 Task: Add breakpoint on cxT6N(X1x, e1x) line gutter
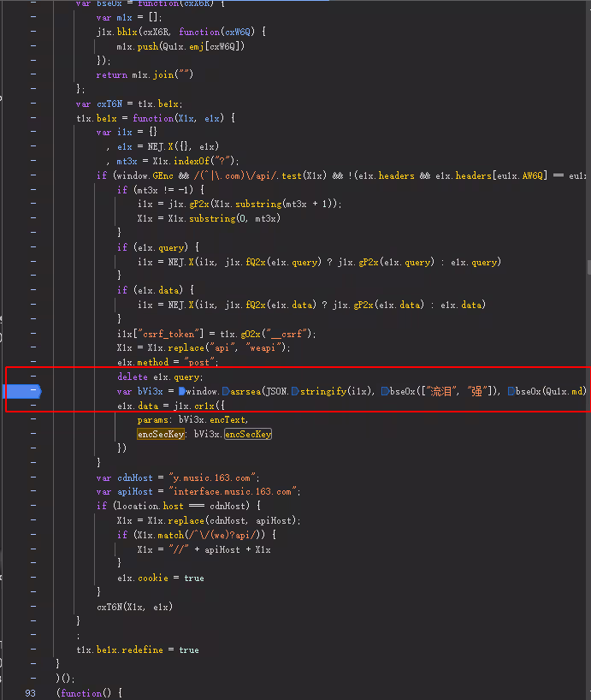tap(33, 607)
